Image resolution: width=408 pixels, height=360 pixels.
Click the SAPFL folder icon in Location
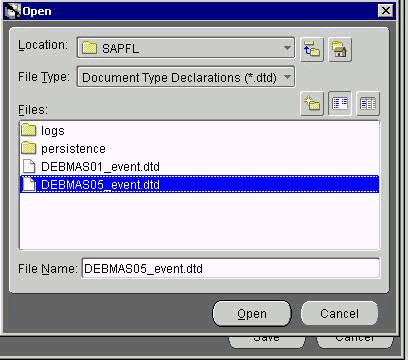coord(89,48)
